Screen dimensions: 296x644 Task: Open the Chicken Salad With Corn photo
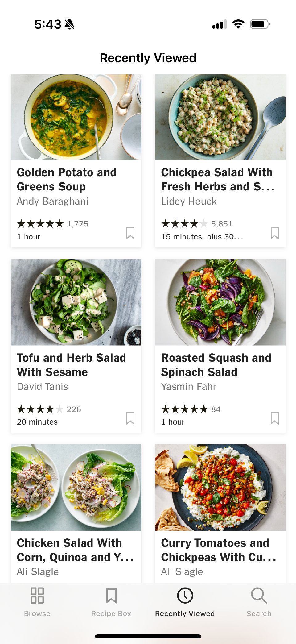tap(76, 488)
